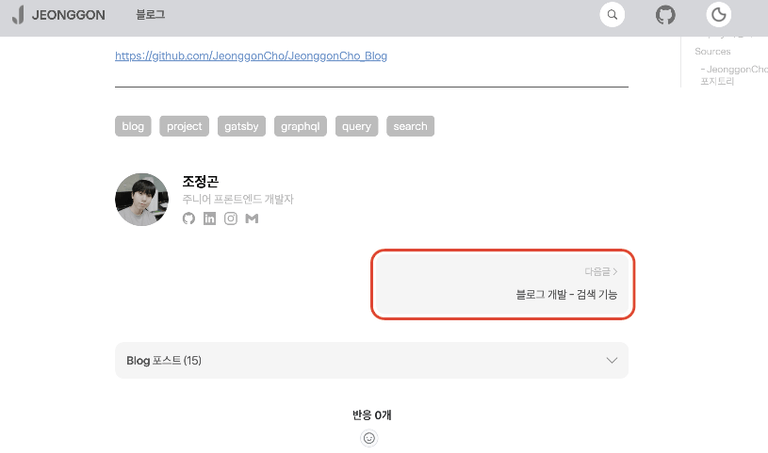This screenshot has height=453, width=768.
Task: Open the JeonggonCho_Blog GitHub link
Action: click(x=251, y=56)
